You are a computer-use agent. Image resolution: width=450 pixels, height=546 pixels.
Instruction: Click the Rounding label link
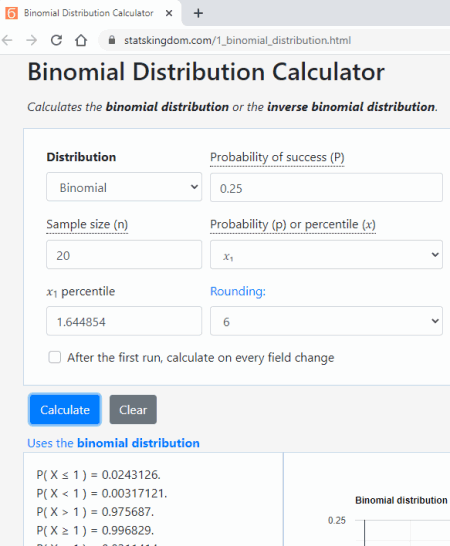coord(238,291)
